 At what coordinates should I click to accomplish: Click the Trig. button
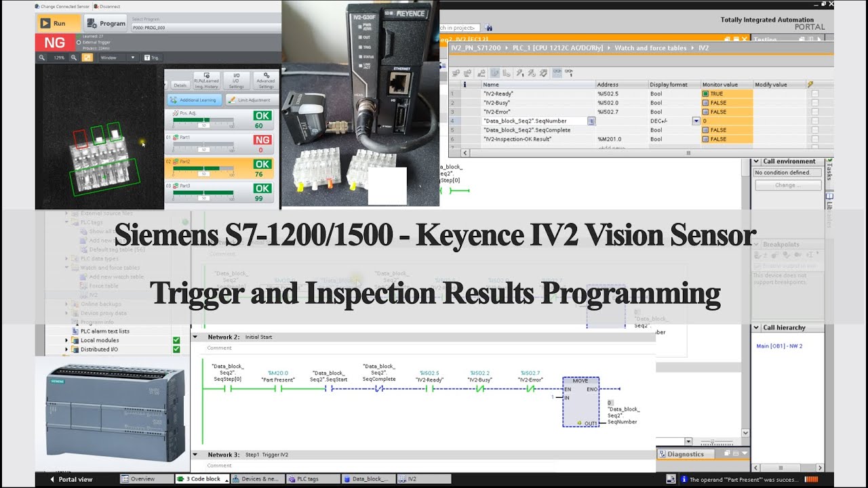click(x=151, y=58)
